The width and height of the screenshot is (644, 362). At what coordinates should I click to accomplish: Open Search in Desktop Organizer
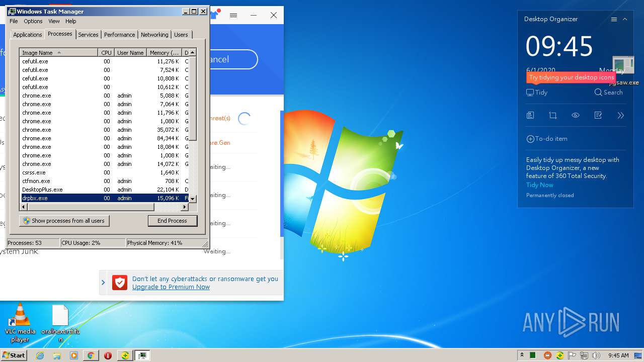(608, 93)
